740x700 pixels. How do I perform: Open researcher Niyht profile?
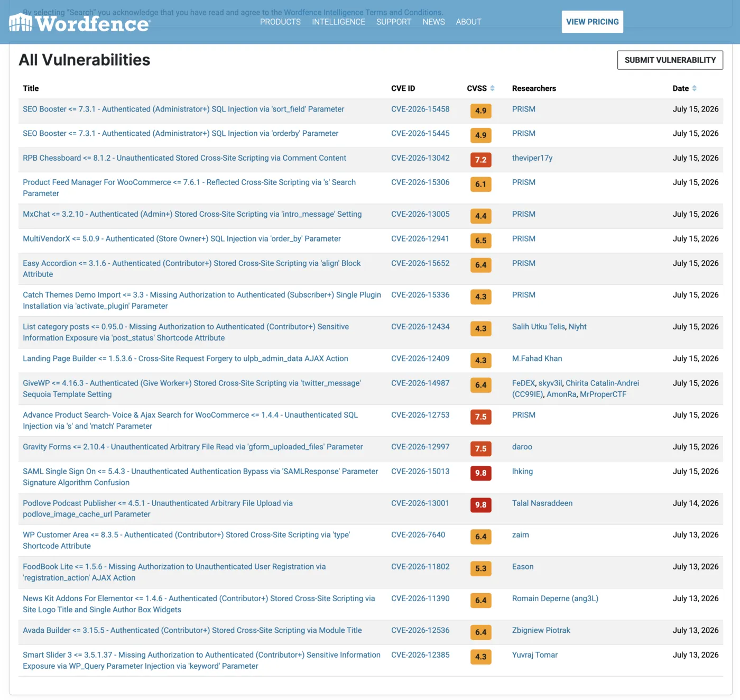point(578,326)
